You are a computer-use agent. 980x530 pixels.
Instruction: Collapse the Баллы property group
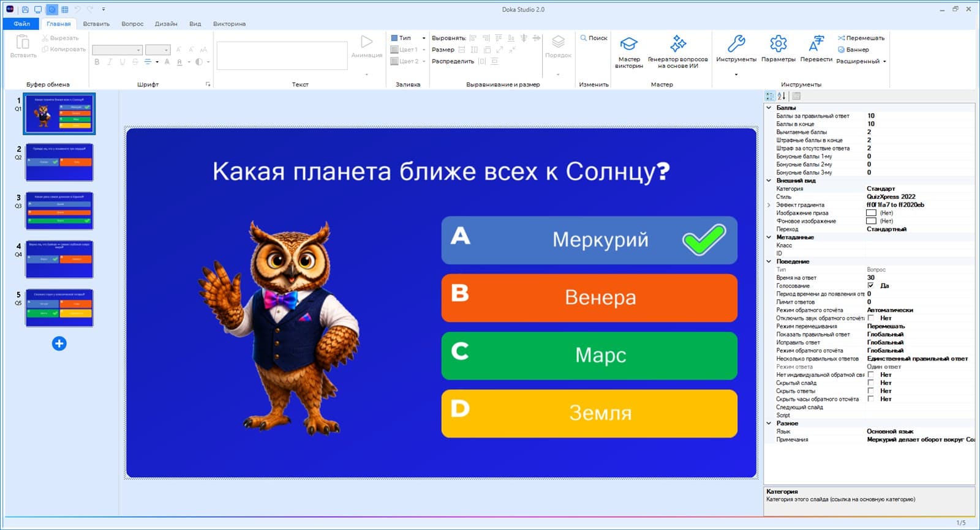[769, 108]
